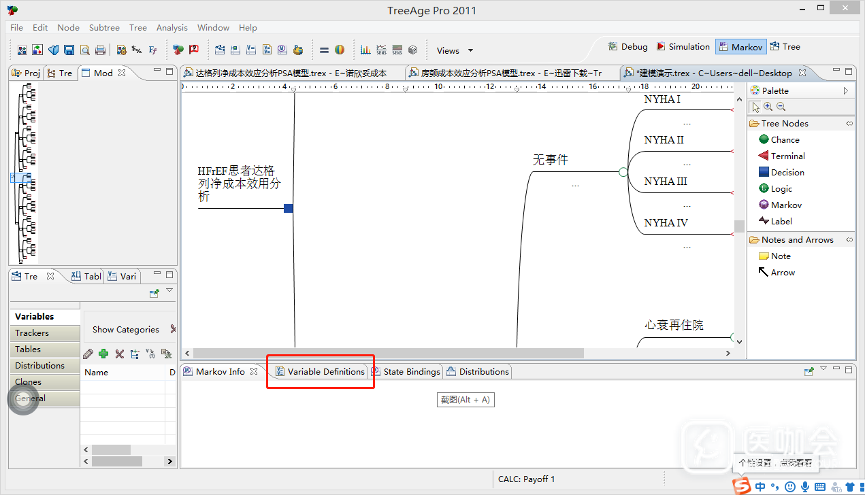Choose the Logic node tool
866x495 pixels.
click(781, 188)
